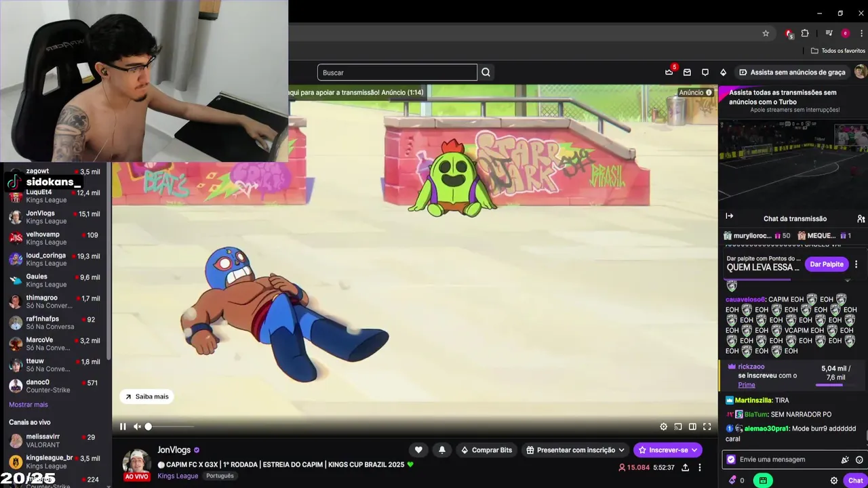Open raf1nhafps channel in sidebar
Image resolution: width=868 pixels, height=488 pixels.
coord(54,322)
